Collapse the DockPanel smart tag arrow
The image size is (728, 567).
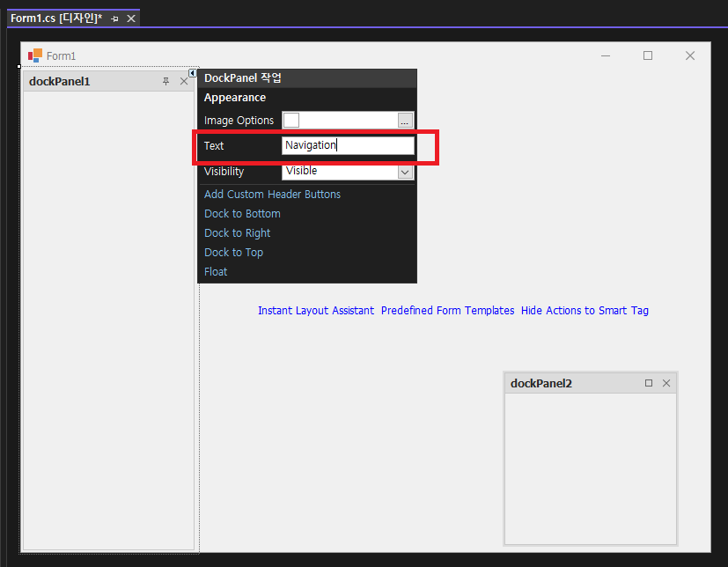tap(192, 73)
